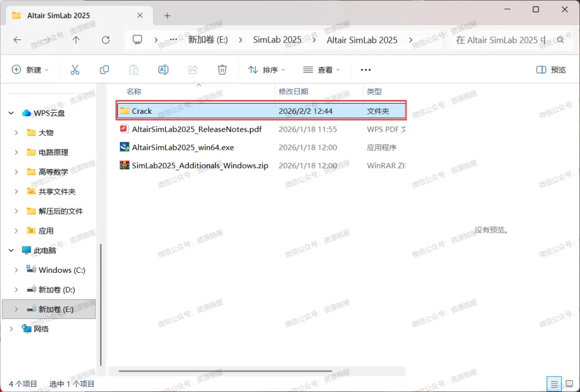
Task: Select 新加卷 (E:) in sidebar
Action: (x=49, y=309)
